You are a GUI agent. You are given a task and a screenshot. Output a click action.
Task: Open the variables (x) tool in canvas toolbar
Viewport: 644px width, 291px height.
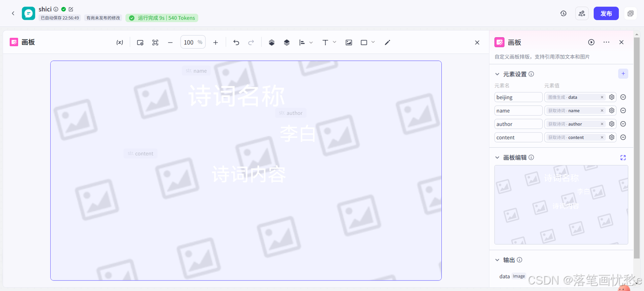[120, 43]
